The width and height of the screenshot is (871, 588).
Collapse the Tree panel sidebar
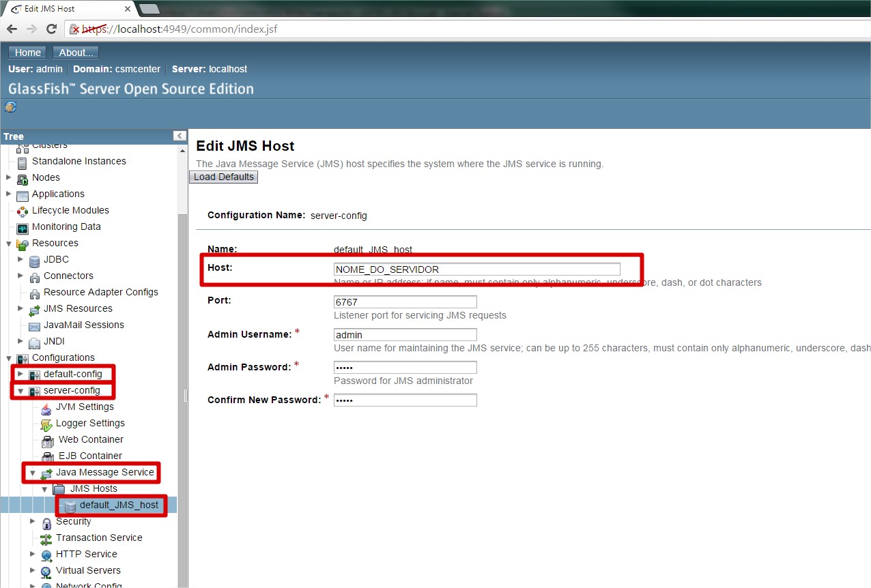(180, 136)
